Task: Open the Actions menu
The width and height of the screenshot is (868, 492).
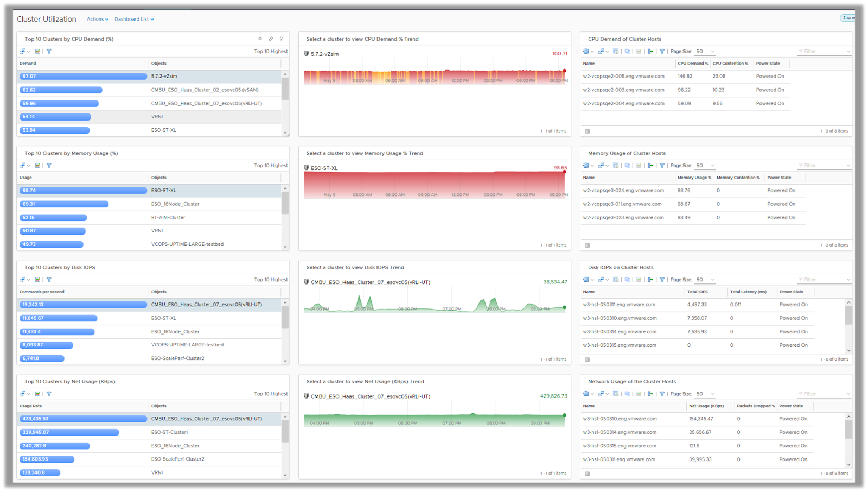Action: click(96, 18)
